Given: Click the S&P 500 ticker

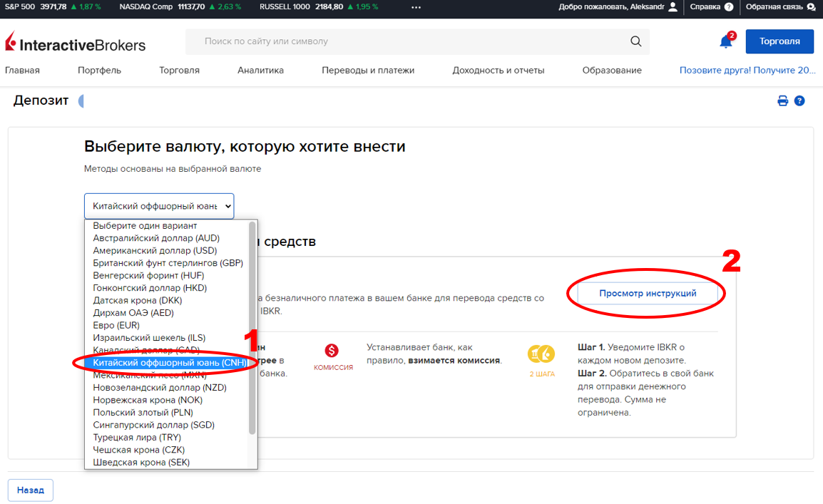Looking at the screenshot, I should coord(53,7).
